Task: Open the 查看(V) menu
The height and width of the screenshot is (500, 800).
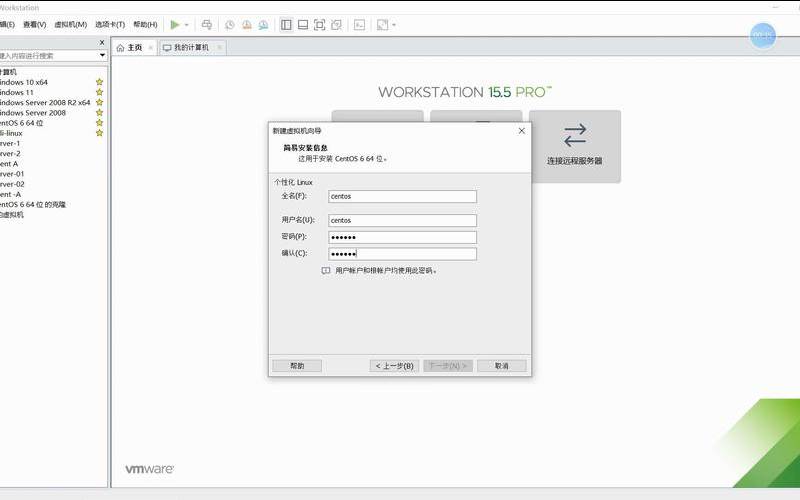Action: pos(35,24)
